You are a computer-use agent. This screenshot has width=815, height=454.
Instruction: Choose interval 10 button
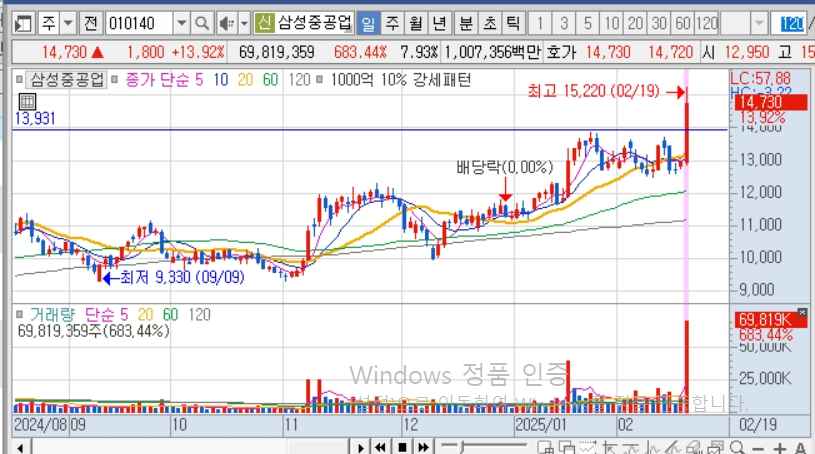pos(612,23)
